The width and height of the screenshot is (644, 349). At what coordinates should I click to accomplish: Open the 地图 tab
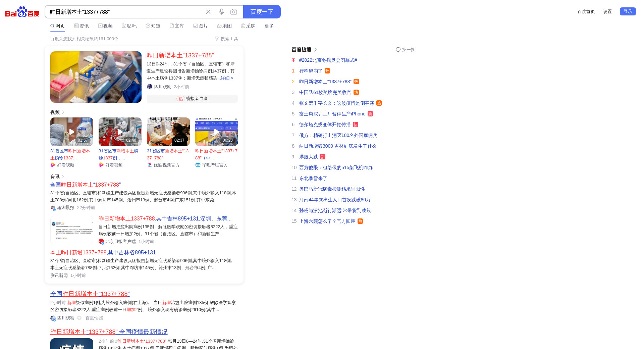[x=224, y=26]
